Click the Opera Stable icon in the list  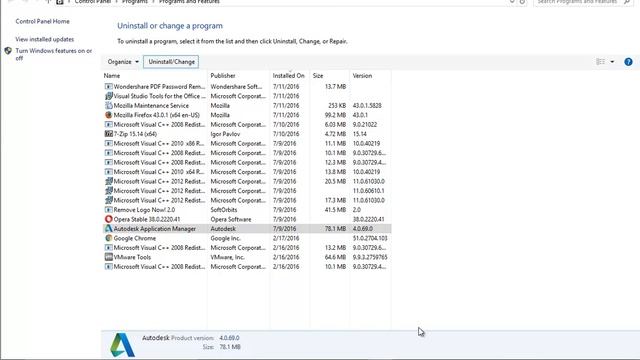109,219
